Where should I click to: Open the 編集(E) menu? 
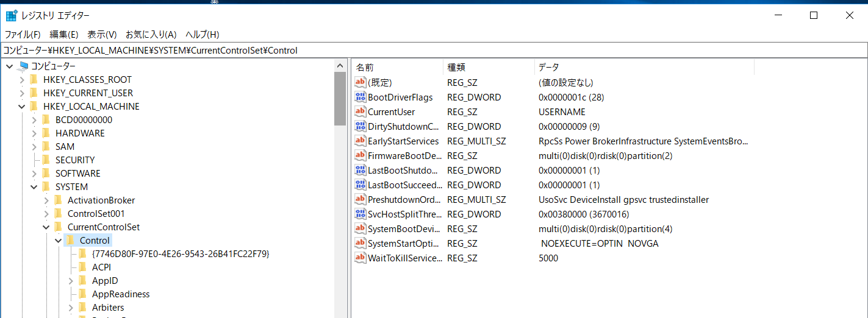(x=64, y=35)
